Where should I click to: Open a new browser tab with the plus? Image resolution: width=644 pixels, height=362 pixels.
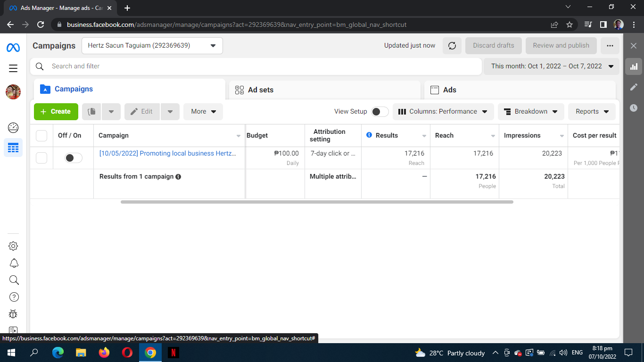(x=127, y=8)
